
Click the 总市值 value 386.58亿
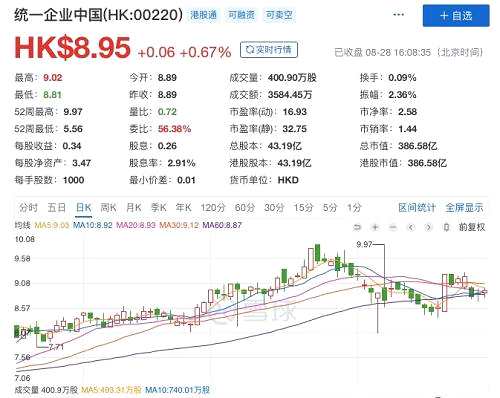point(418,146)
